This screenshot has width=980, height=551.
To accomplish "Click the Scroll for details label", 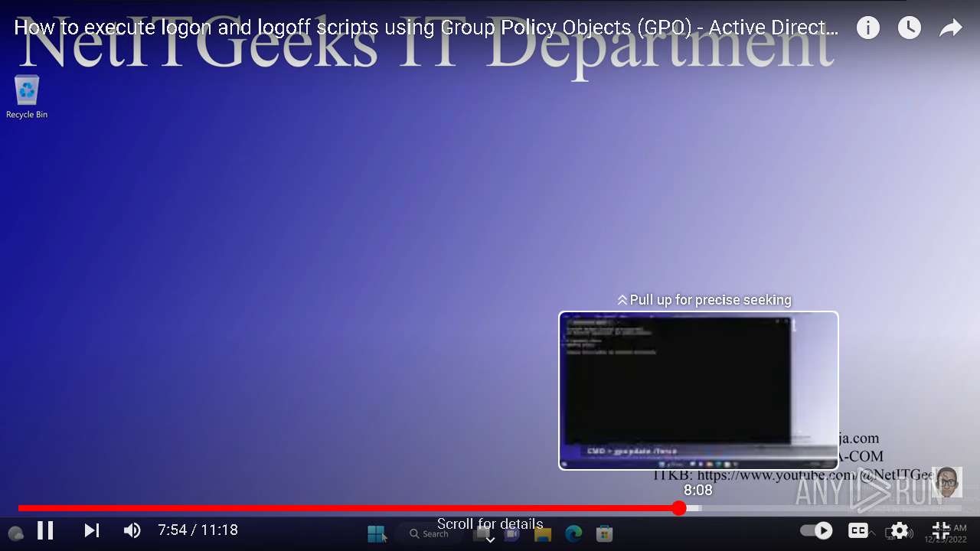I will click(490, 524).
